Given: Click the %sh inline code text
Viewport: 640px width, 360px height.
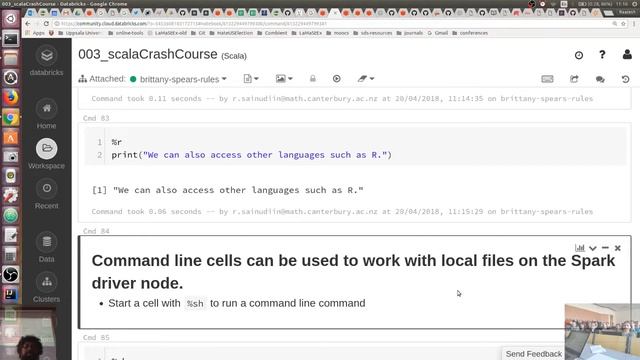Looking at the screenshot, I should coord(195,304).
